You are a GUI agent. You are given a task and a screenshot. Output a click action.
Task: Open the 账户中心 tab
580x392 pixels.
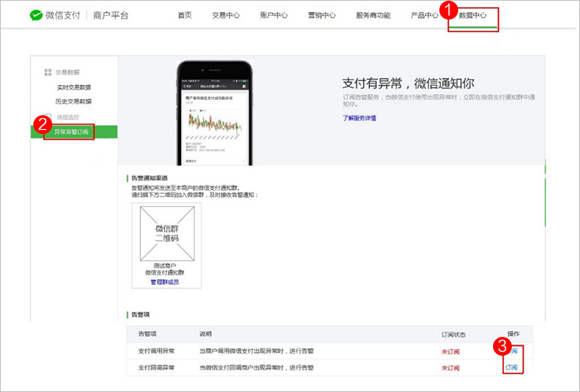(x=274, y=15)
